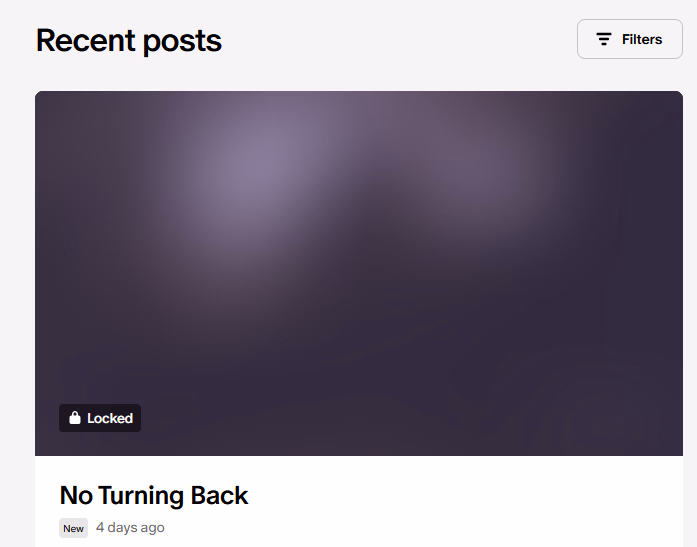
Task: Open the No Turning Back post
Action: 154,495
